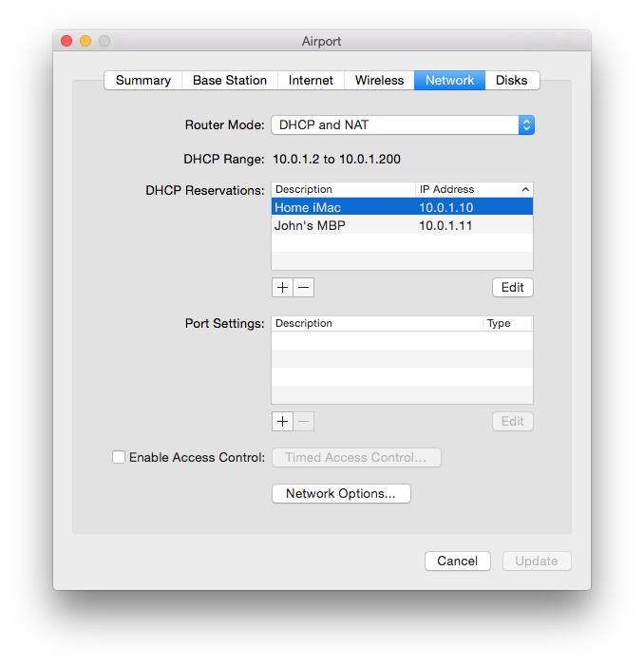Click the DHCP Reservations Description column header
The width and height of the screenshot is (644, 666).
[344, 189]
